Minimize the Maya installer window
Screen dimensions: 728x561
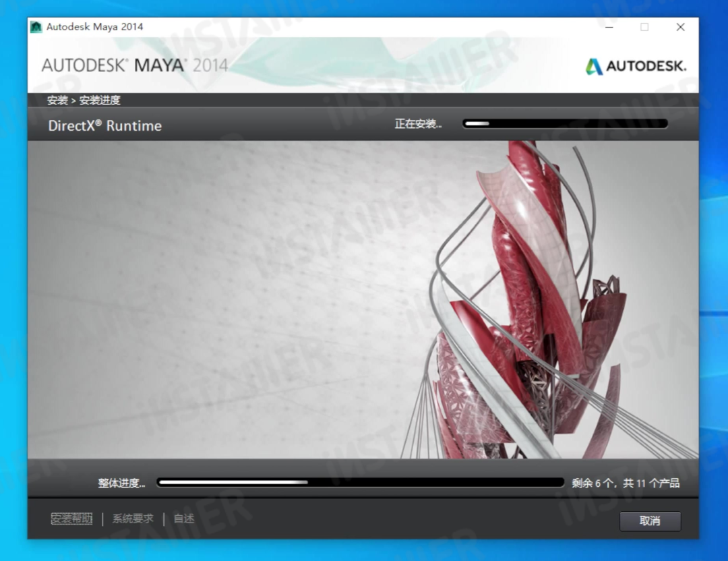609,27
